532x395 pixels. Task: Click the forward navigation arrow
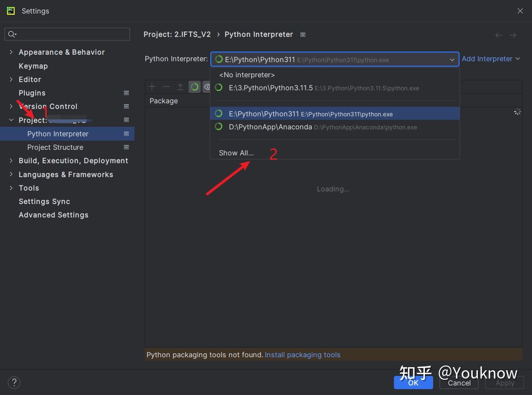coord(513,35)
